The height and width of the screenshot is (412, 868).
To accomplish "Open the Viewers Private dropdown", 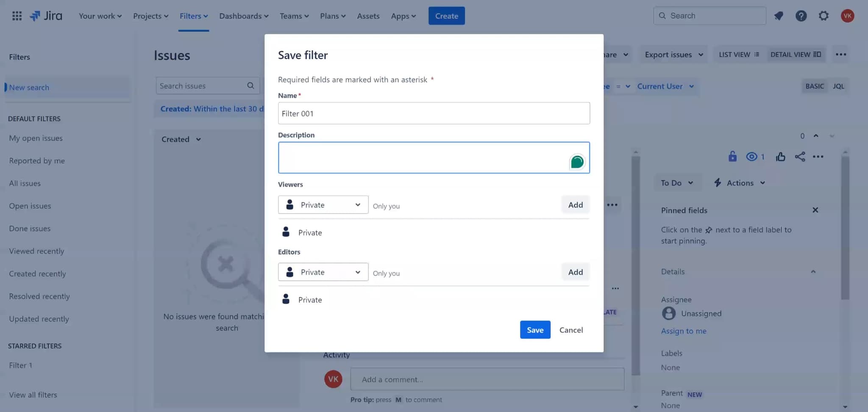I will pos(323,205).
